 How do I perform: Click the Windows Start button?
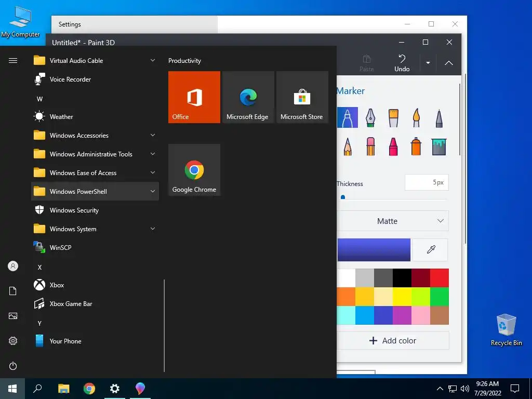coord(12,389)
